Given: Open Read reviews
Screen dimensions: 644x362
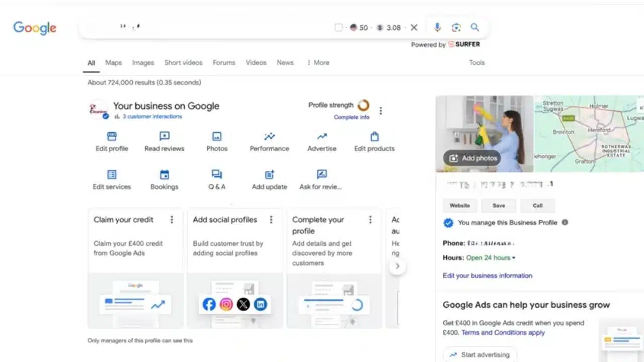Looking at the screenshot, I should point(165,142).
